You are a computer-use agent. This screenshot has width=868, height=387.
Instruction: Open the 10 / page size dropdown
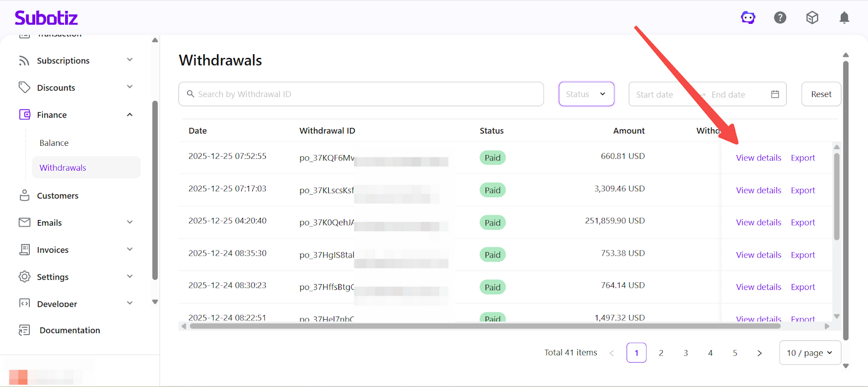[809, 353]
